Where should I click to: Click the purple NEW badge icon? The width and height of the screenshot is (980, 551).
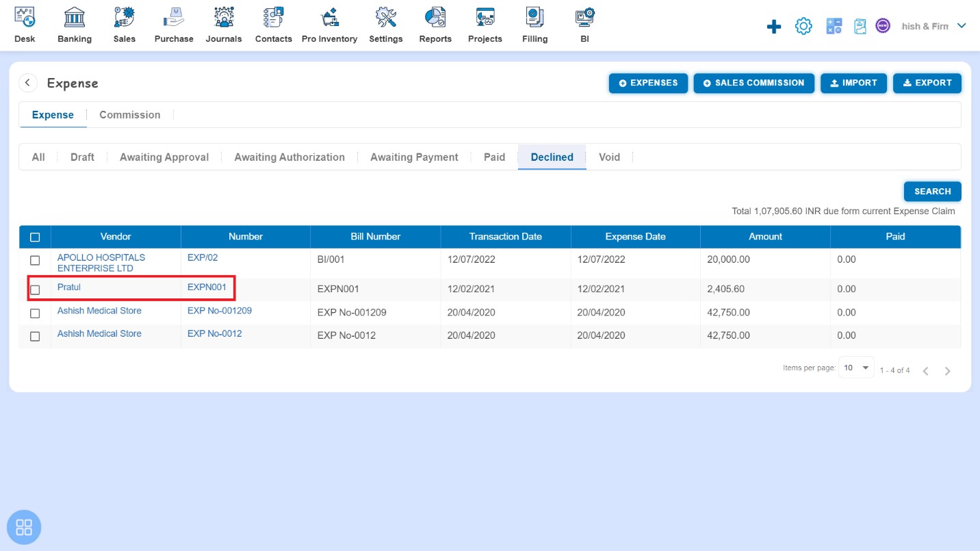coord(883,26)
